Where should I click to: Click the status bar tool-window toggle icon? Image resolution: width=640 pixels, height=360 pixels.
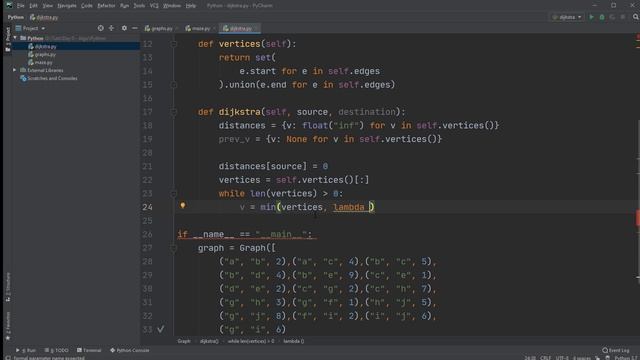click(8, 358)
